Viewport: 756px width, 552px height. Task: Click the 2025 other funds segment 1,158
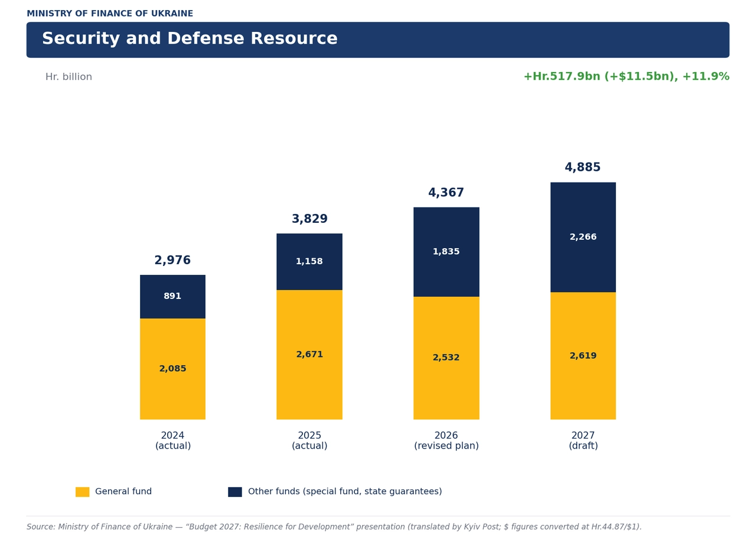click(309, 262)
